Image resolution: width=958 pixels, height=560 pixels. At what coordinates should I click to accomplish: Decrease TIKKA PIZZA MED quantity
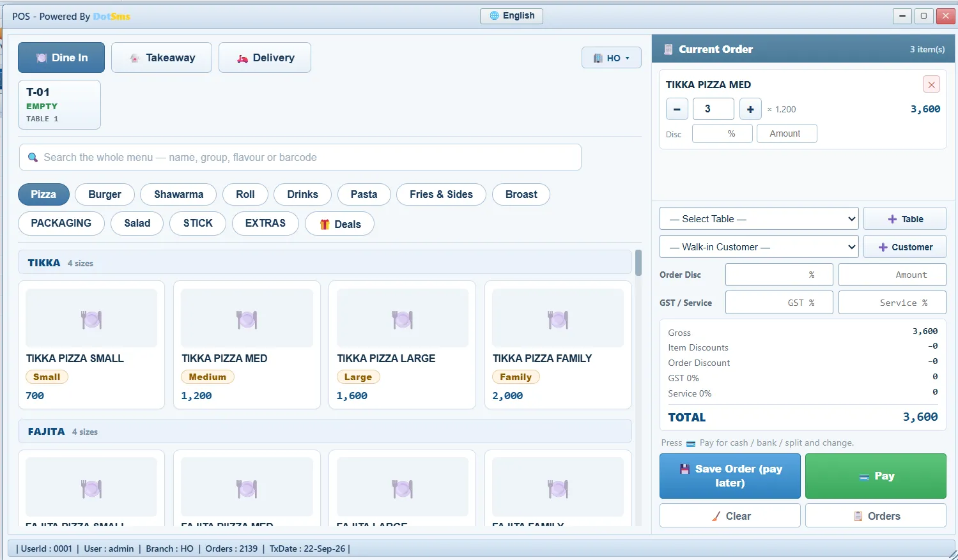point(677,109)
